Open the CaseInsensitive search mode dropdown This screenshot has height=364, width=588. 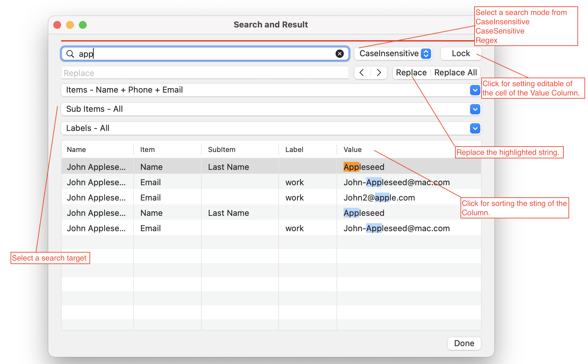coord(393,54)
